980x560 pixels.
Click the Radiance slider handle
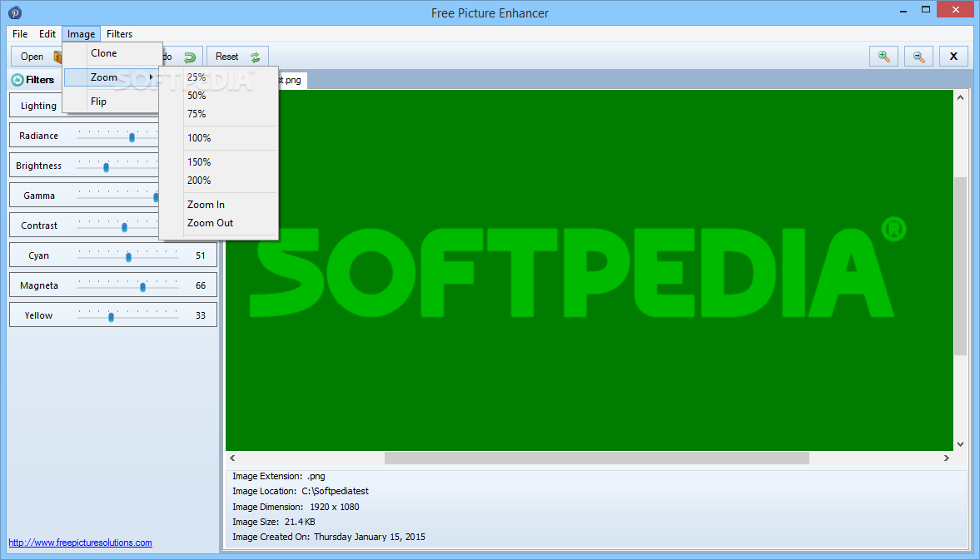pos(132,137)
